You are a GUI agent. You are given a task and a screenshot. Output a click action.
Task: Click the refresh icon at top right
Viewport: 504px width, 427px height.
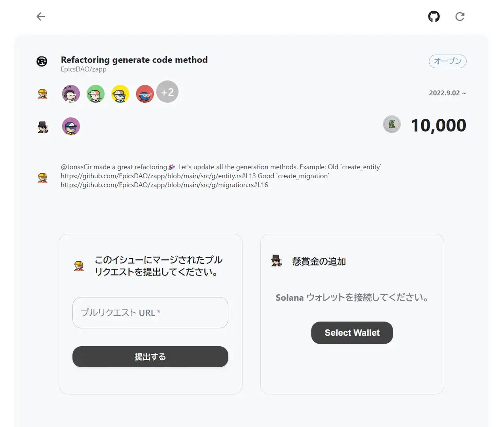tap(460, 17)
